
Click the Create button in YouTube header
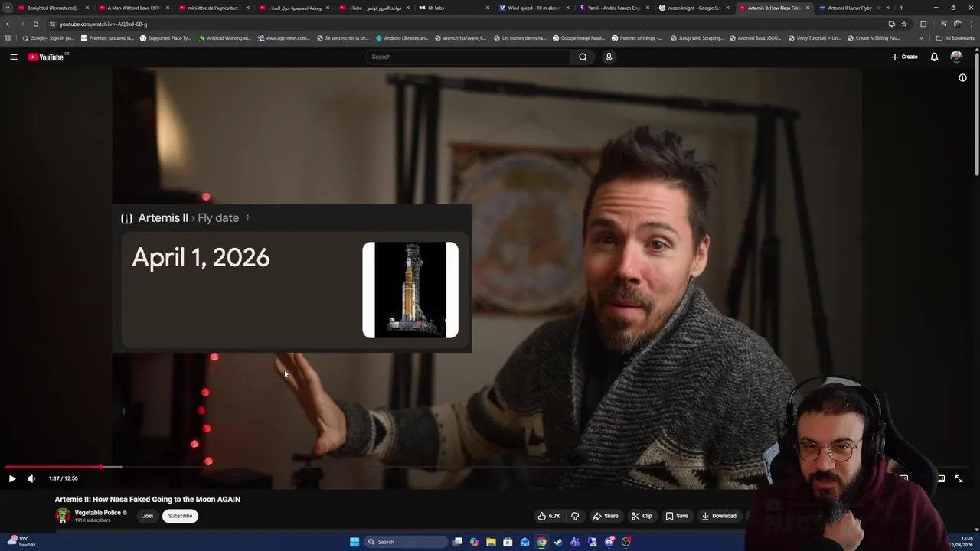click(x=904, y=57)
